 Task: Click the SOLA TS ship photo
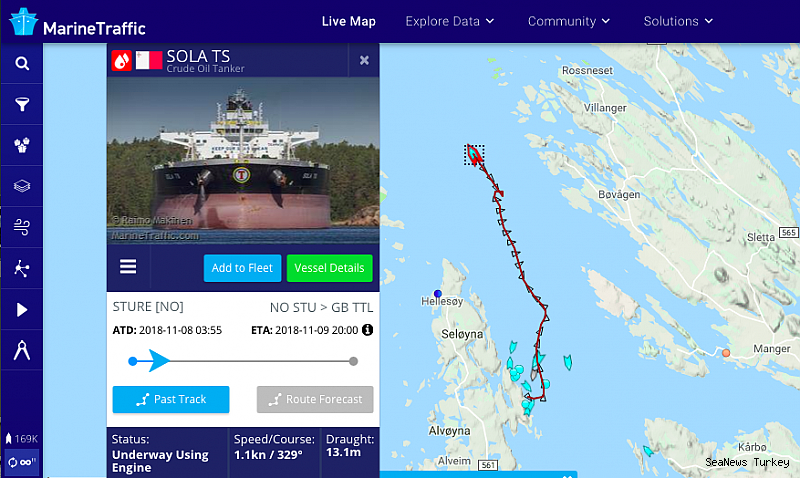click(x=243, y=160)
